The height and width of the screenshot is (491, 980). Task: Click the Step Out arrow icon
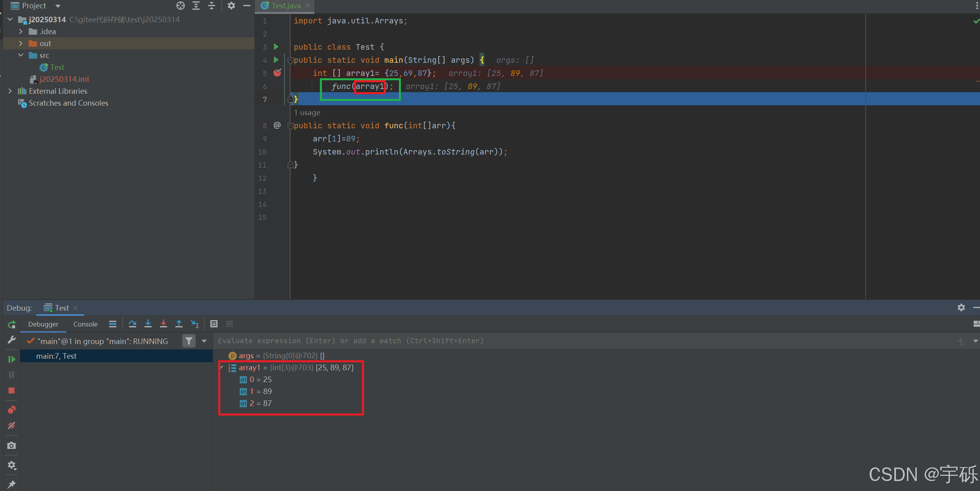179,324
